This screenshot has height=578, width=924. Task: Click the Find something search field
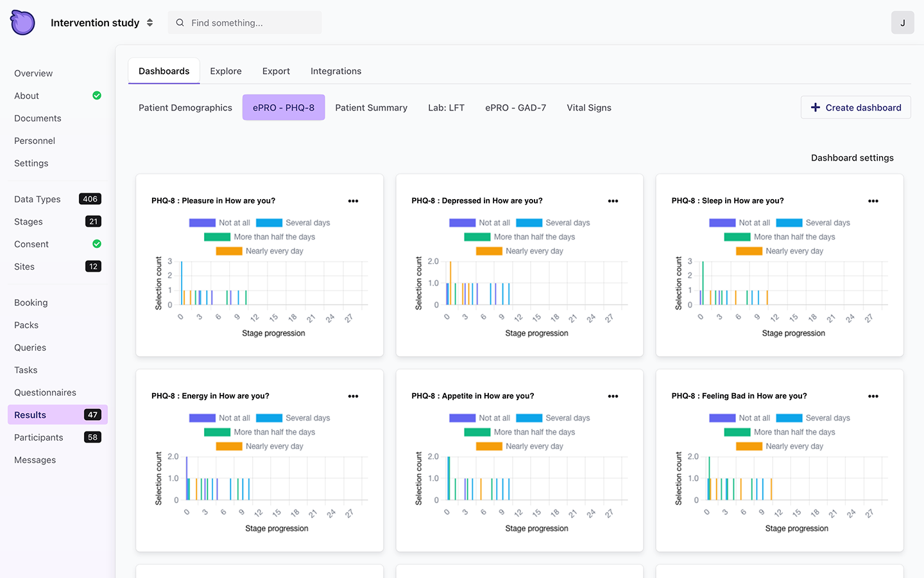244,22
